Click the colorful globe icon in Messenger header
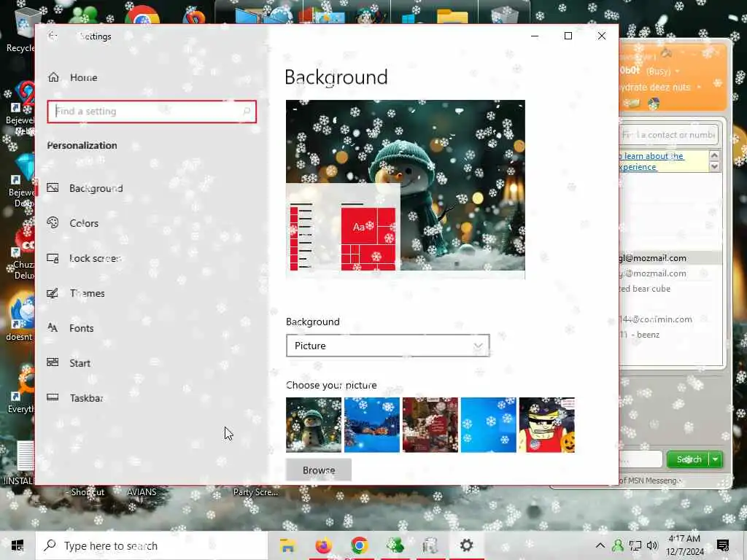 tap(654, 104)
